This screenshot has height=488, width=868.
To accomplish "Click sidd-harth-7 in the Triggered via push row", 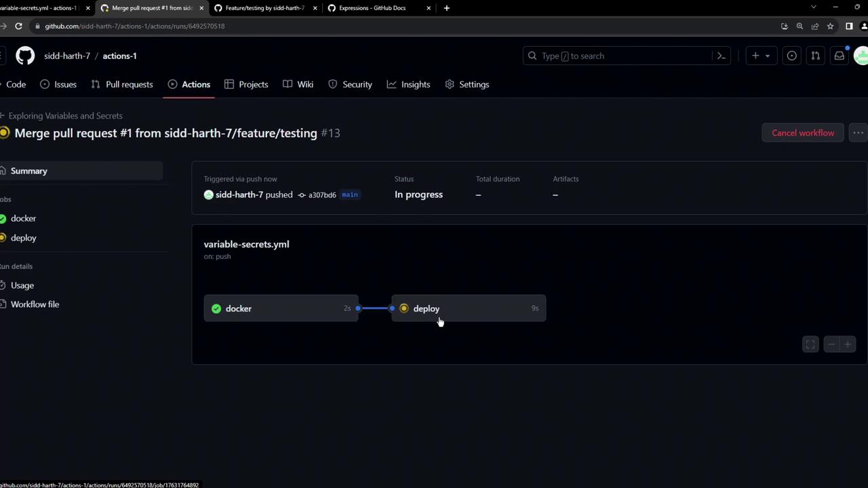I will point(239,195).
